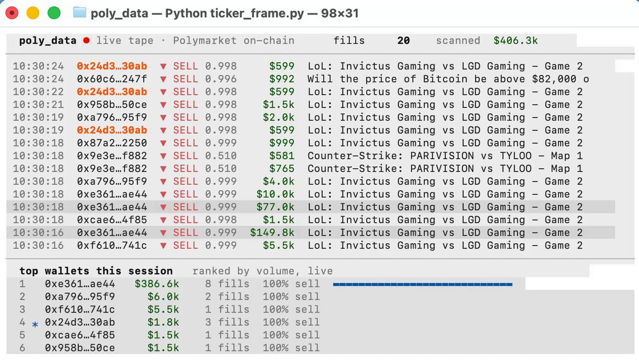The height and width of the screenshot is (364, 639).
Task: Click the '$6.0k' volume in top wallets
Action: coord(163,297)
